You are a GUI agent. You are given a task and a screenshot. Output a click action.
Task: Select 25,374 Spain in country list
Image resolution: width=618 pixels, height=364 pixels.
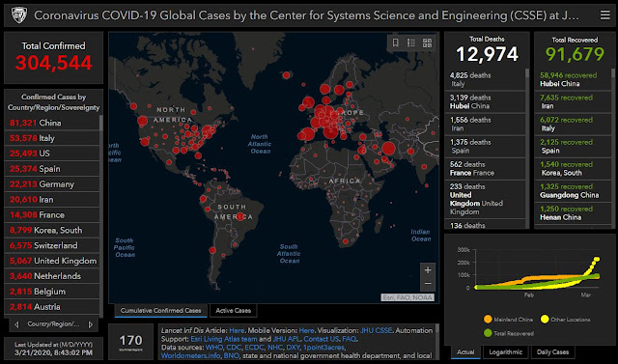pyautogui.click(x=51, y=169)
